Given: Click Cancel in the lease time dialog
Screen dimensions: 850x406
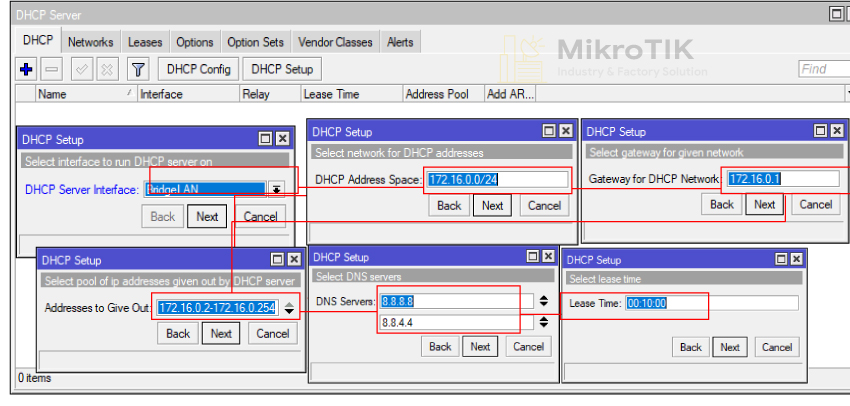Looking at the screenshot, I should (x=777, y=347).
